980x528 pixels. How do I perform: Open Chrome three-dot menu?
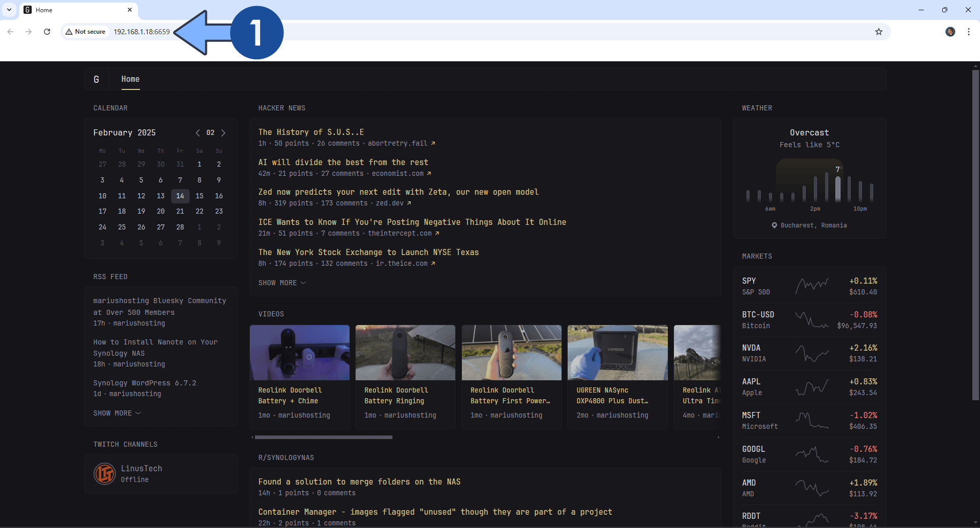pos(969,32)
